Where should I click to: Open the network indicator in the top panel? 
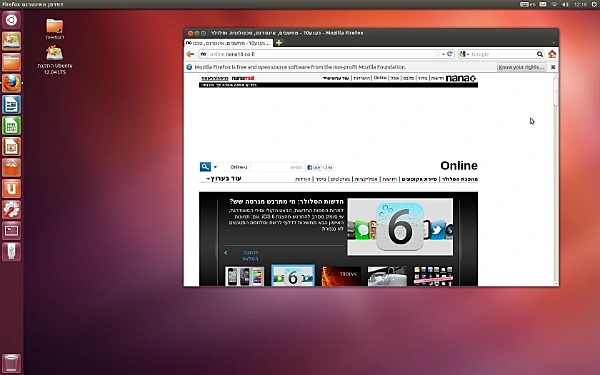[x=554, y=4]
